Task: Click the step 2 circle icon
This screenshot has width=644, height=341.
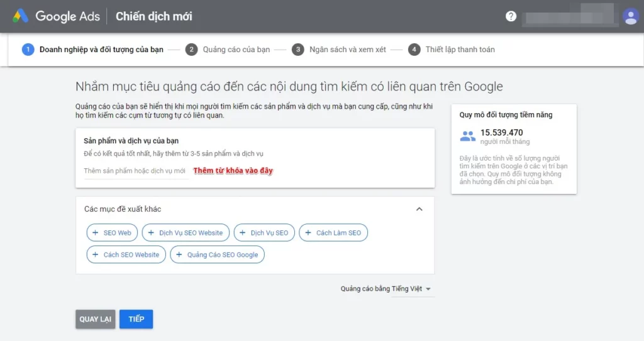Action: pos(191,50)
